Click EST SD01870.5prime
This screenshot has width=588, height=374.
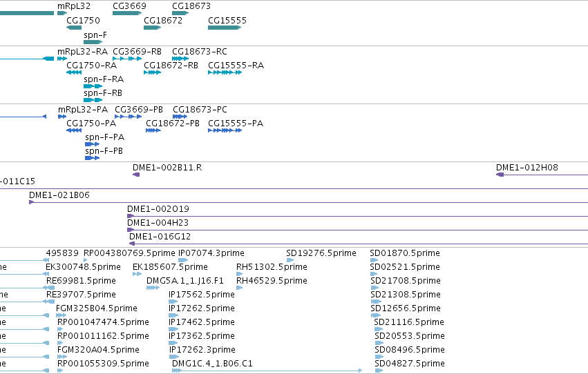pos(405,253)
